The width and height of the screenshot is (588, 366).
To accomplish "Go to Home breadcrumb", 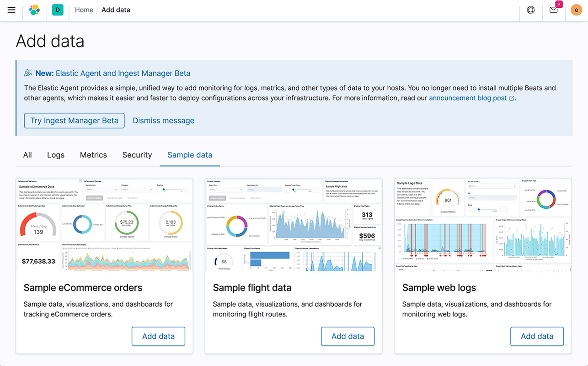I will coord(84,10).
